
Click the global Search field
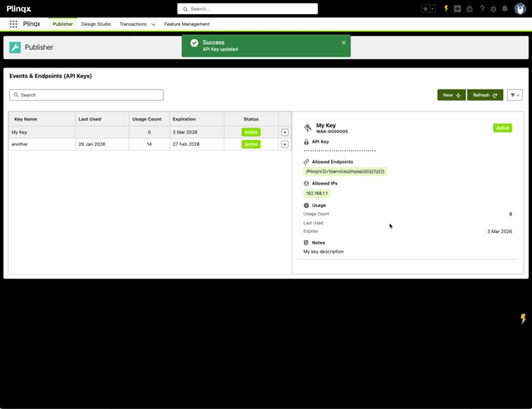coord(247,9)
